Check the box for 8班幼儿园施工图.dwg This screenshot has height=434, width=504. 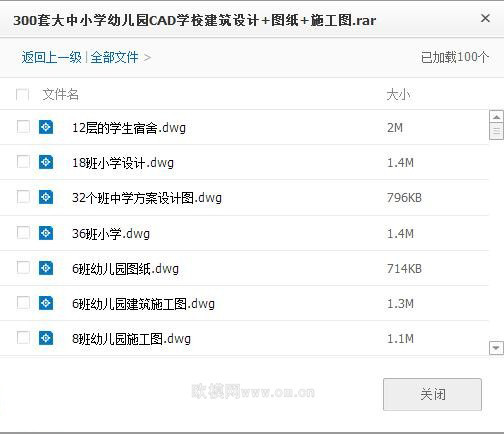23,338
